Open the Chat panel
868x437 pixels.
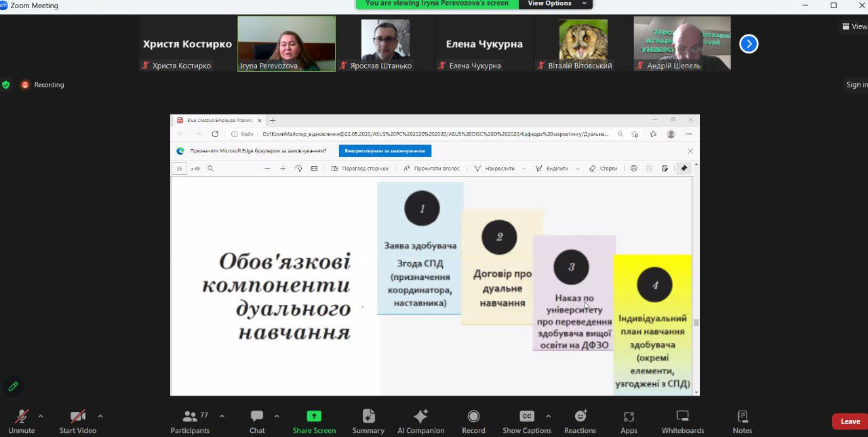[x=257, y=421]
